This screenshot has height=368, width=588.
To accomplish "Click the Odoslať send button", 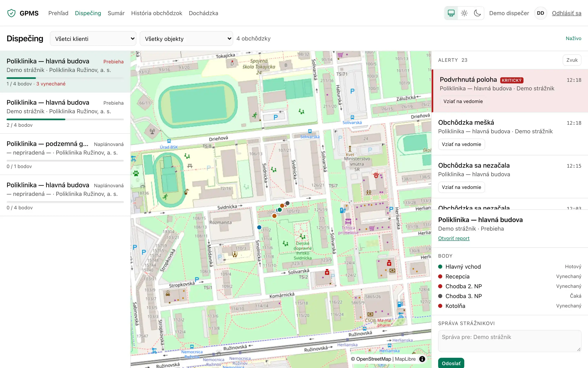I will point(451,363).
